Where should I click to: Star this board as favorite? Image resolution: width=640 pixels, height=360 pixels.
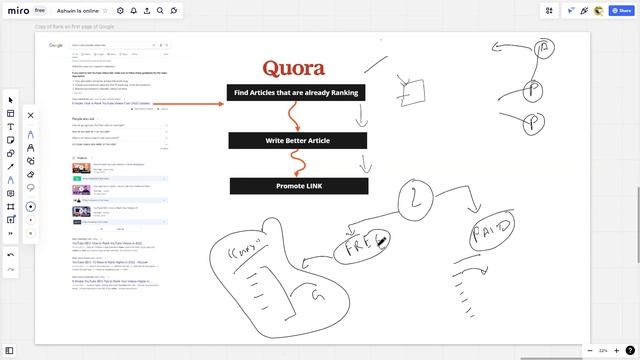pos(105,11)
